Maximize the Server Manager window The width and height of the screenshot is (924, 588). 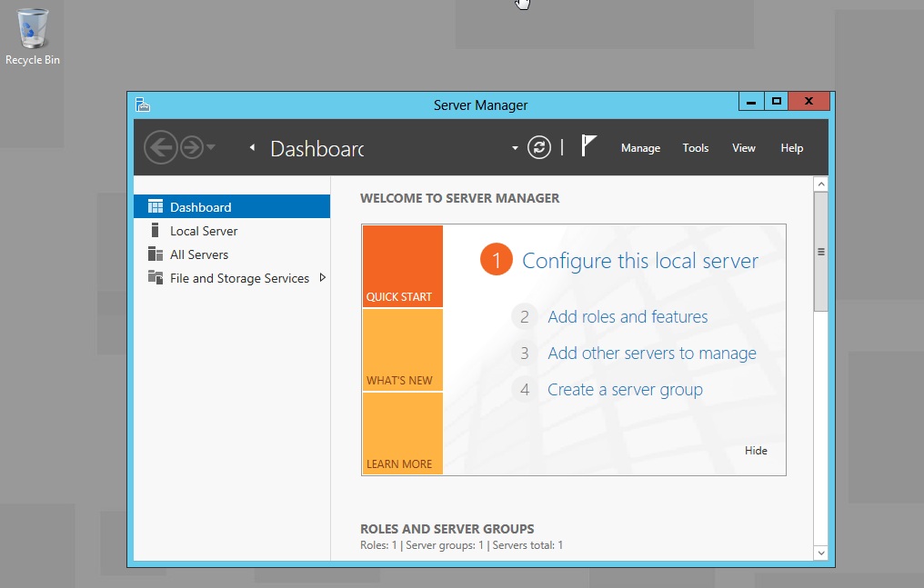(x=776, y=101)
